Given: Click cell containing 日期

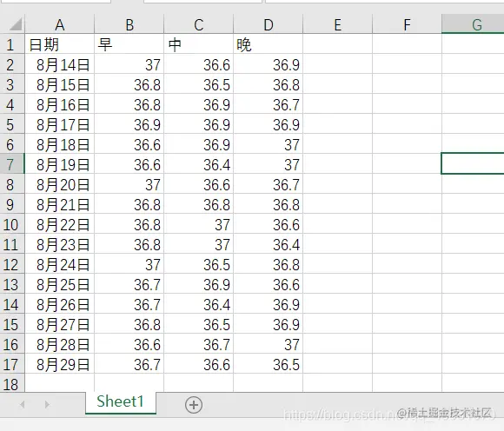Looking at the screenshot, I should coord(59,44).
